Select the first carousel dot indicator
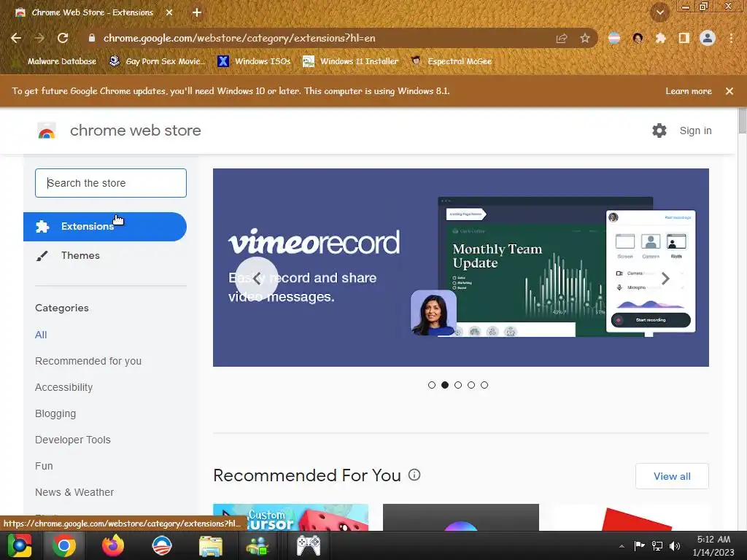Viewport: 747px width, 560px height. tap(432, 385)
